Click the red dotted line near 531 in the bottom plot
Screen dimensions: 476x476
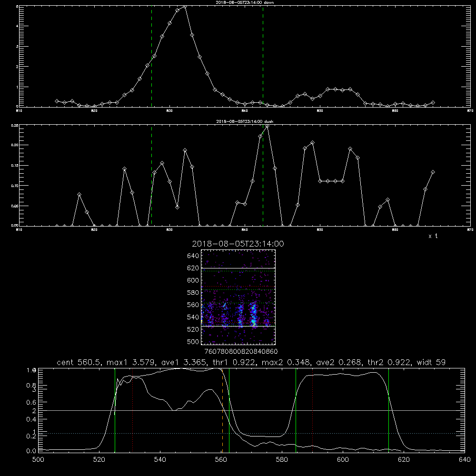[x=133, y=410]
